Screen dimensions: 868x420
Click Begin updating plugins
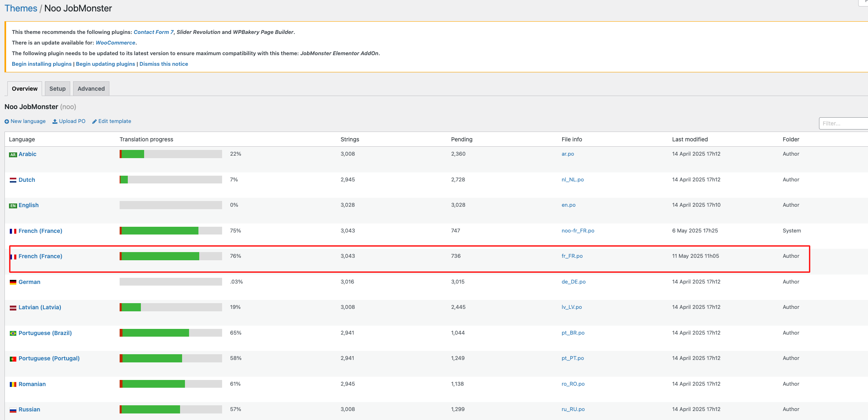pyautogui.click(x=105, y=64)
